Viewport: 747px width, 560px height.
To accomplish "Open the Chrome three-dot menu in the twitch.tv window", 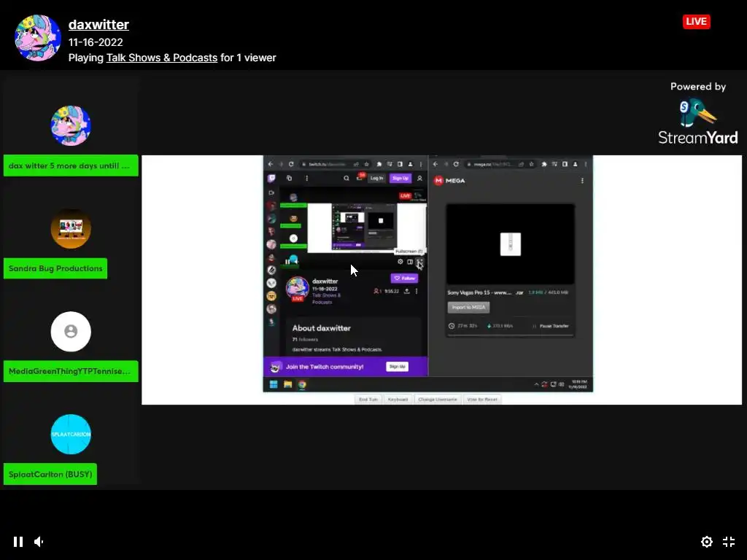I will pyautogui.click(x=421, y=164).
